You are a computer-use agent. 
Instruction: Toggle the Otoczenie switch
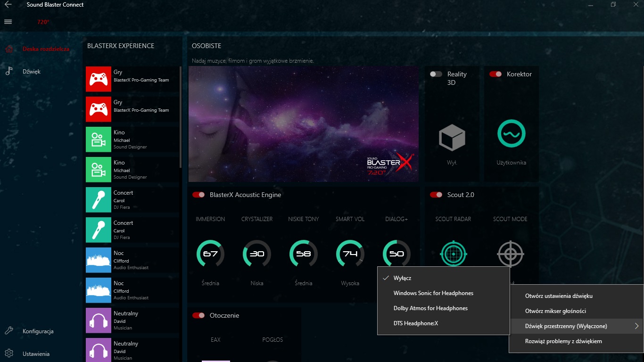198,315
